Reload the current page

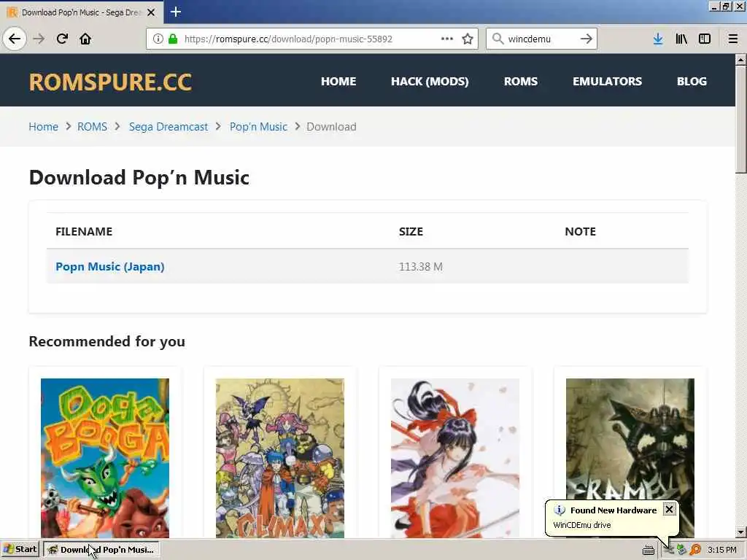62,39
